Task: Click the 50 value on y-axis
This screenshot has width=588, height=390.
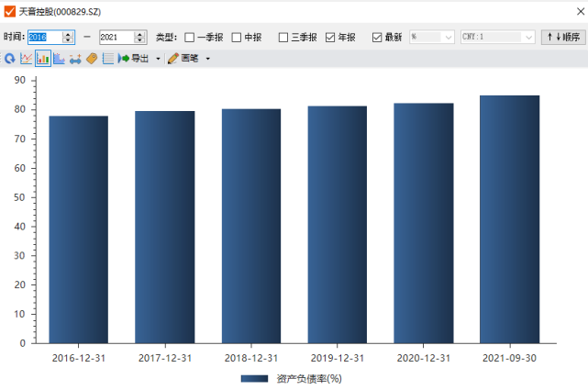Action: [x=20, y=197]
